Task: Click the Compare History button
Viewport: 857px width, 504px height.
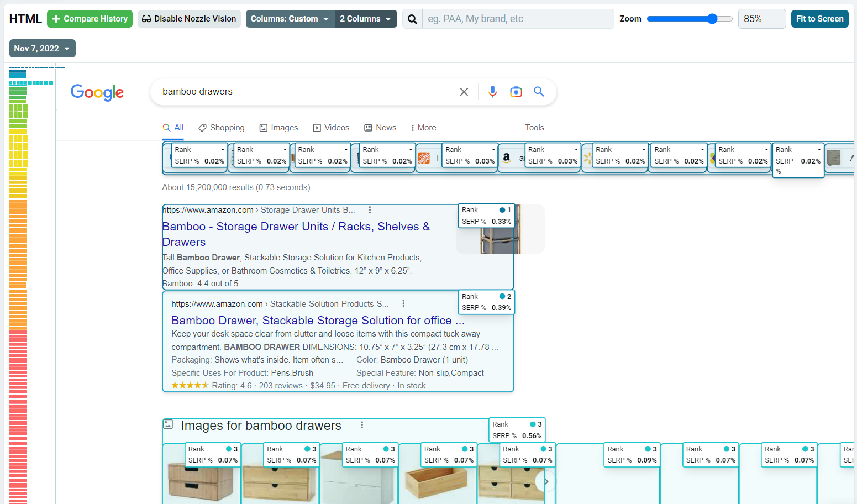Action: 90,19
